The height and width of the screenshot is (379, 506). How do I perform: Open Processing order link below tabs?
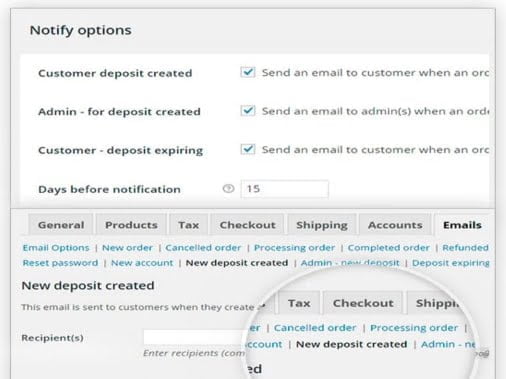[x=294, y=248]
